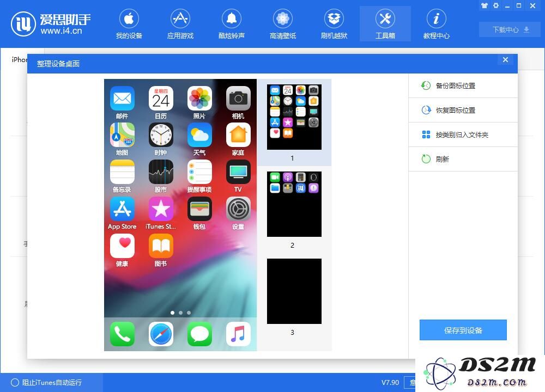This screenshot has width=545, height=392.
Task: Select the 股市 Stocks icon
Action: point(161,172)
